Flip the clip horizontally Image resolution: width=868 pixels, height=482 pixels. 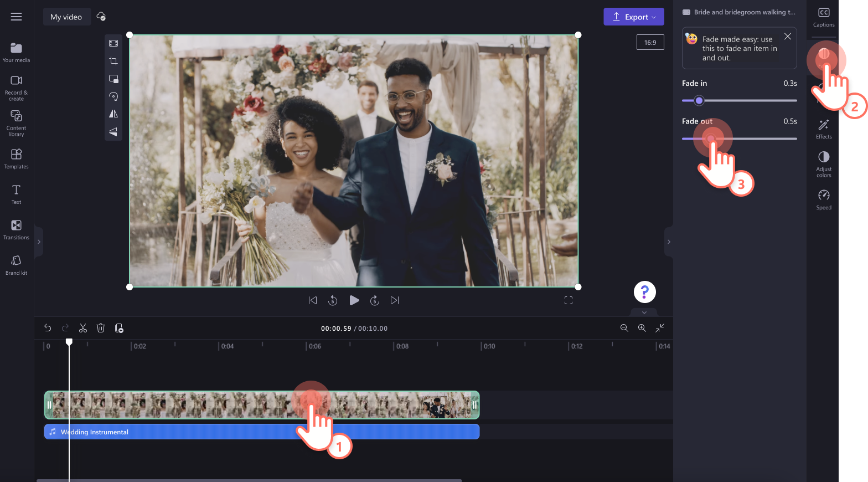click(113, 114)
